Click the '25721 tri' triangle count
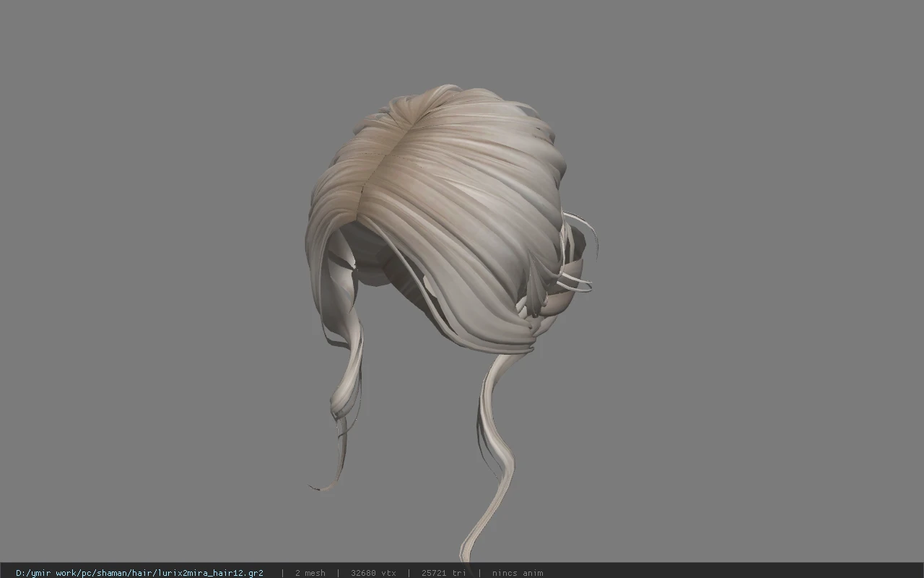The width and height of the screenshot is (924, 578). 444,573
